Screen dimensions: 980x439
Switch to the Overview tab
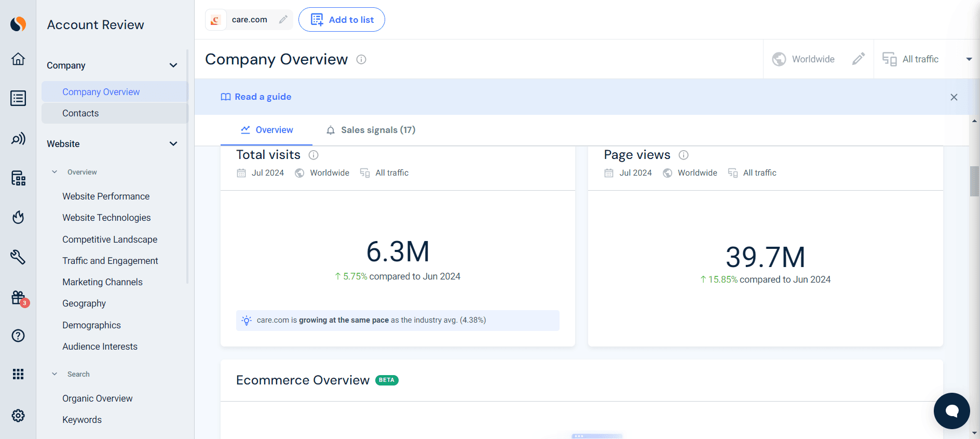point(267,130)
